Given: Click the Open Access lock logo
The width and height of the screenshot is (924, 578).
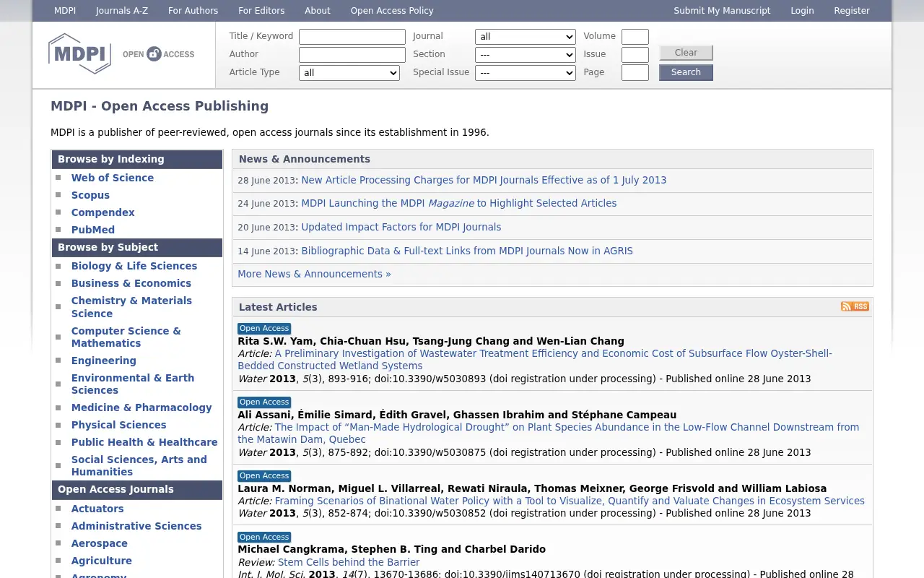Looking at the screenshot, I should tap(158, 54).
